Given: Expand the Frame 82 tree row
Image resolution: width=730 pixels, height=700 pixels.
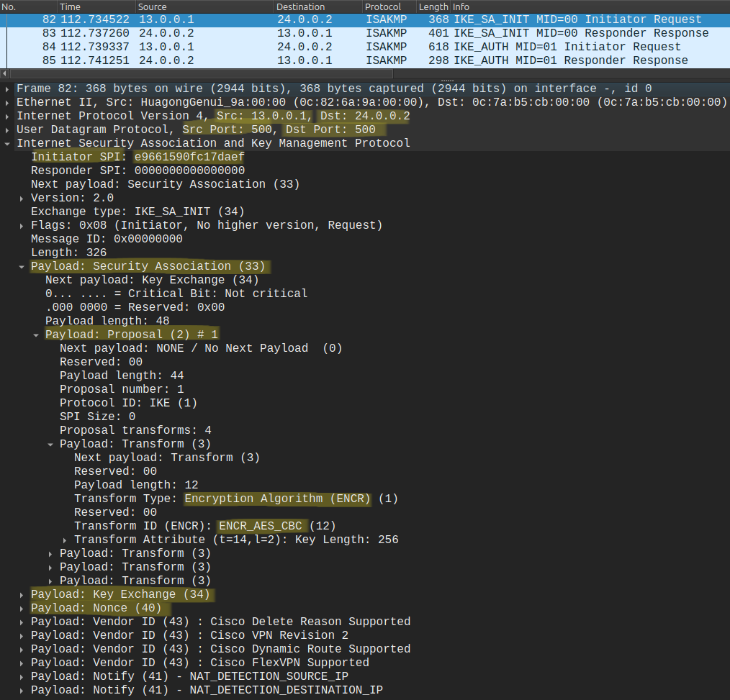Looking at the screenshot, I should pos(7,88).
